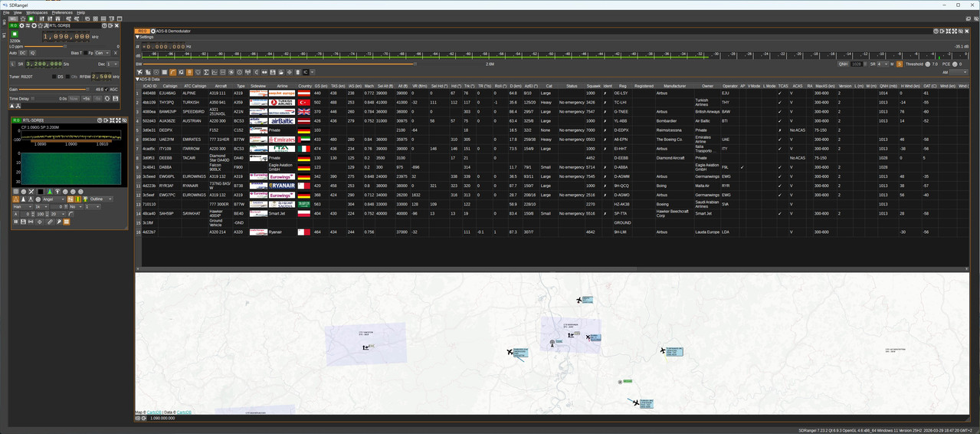Click the spectrum calibration ruler icon
The width and height of the screenshot is (980, 434).
coord(50,222)
